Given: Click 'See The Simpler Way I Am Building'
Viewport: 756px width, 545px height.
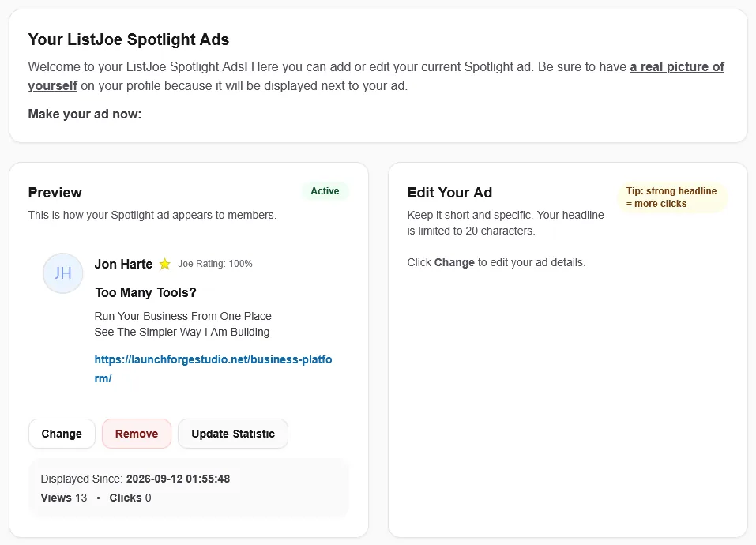Looking at the screenshot, I should click(182, 332).
